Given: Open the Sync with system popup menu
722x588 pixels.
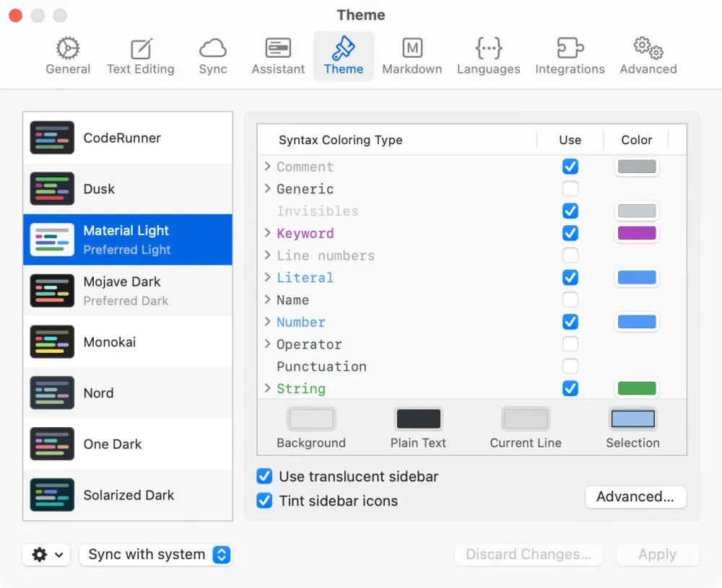Looking at the screenshot, I should click(x=156, y=554).
